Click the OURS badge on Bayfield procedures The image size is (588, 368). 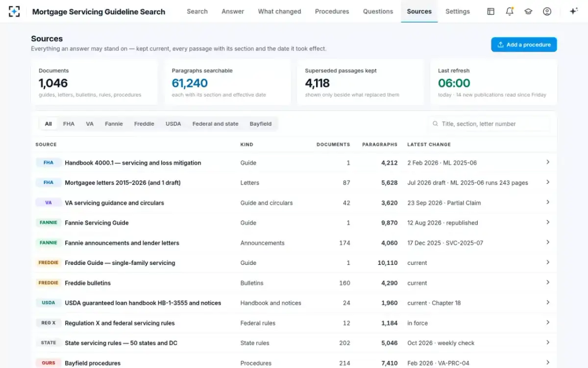click(49, 363)
